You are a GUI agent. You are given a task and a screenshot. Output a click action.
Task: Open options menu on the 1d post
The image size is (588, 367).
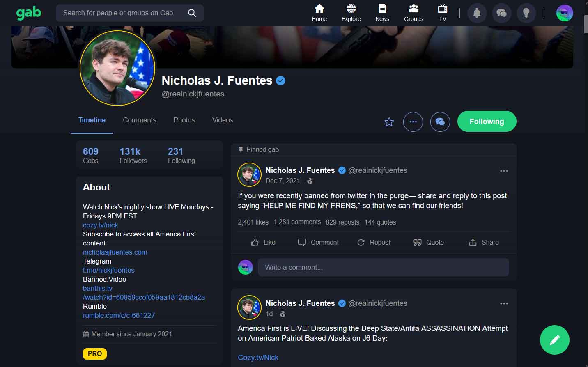[x=504, y=304]
